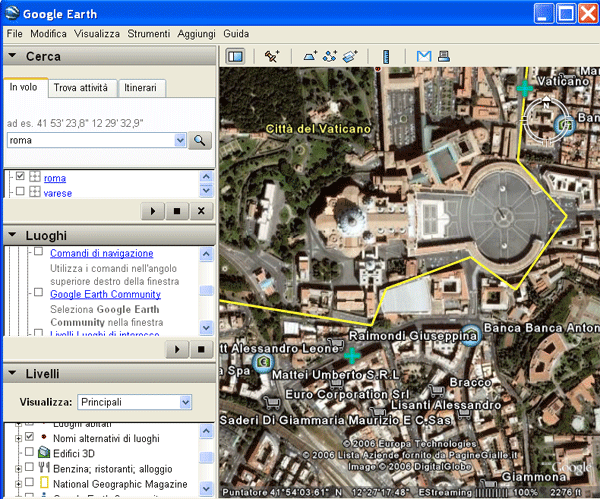Expand Nomi alternativi di luoghi node
The image size is (600, 499).
point(18,439)
